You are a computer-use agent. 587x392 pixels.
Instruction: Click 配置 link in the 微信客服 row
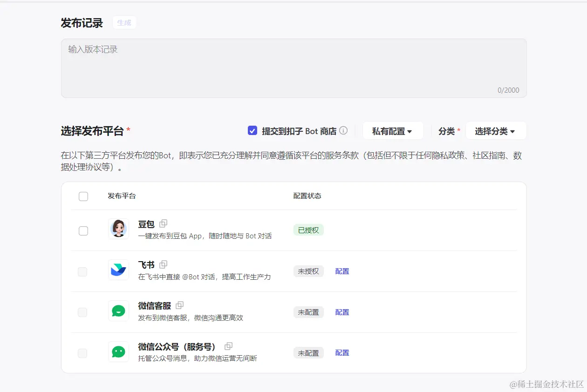pos(342,312)
